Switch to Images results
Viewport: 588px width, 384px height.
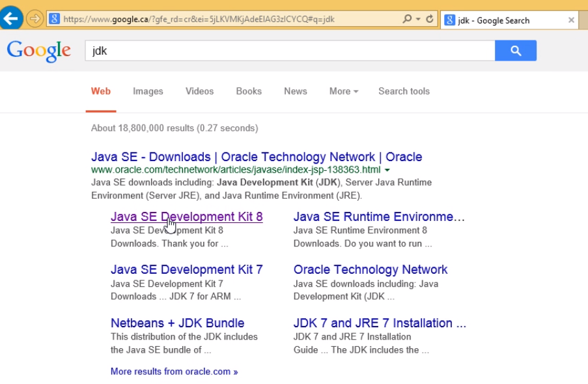coord(148,91)
